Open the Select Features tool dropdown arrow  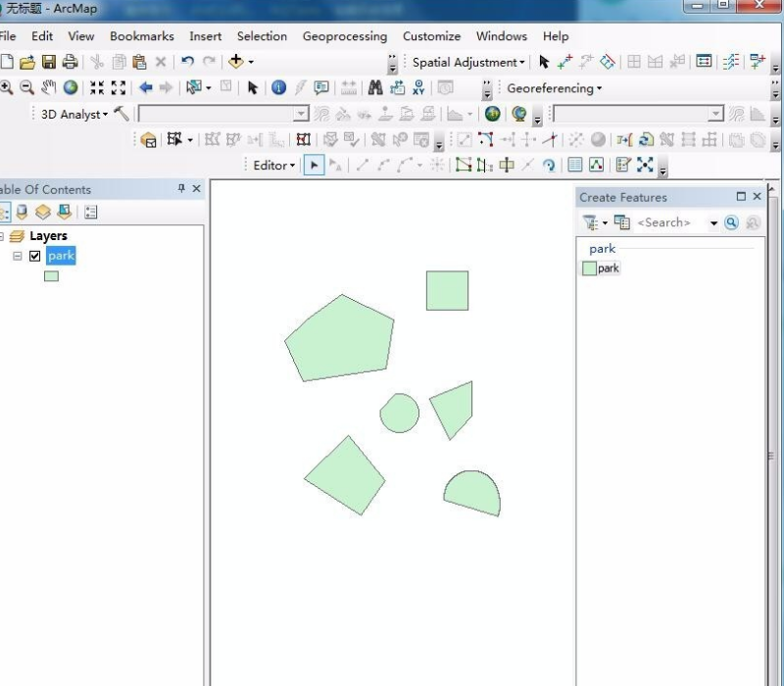[209, 88]
